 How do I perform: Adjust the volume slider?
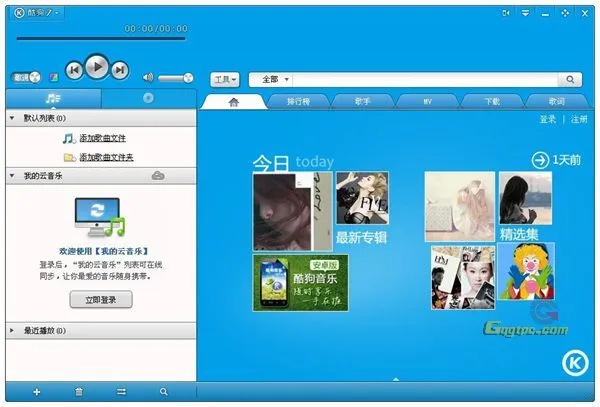coord(176,78)
